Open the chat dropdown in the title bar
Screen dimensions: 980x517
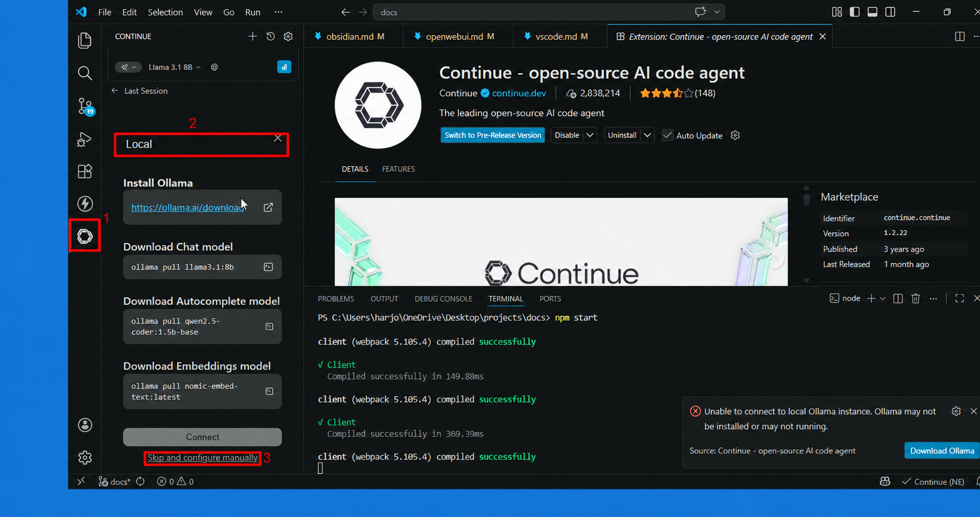pyautogui.click(x=717, y=12)
